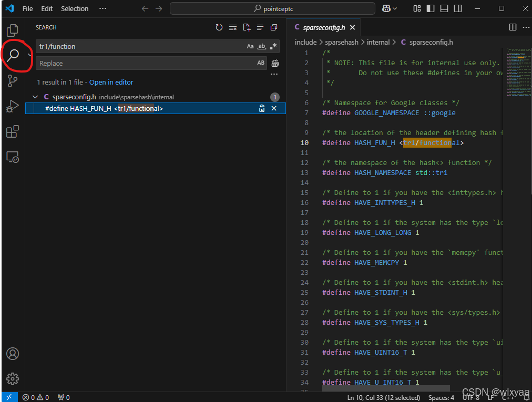The height and width of the screenshot is (402, 532).
Task: Toggle regular expression search mode
Action: click(273, 46)
